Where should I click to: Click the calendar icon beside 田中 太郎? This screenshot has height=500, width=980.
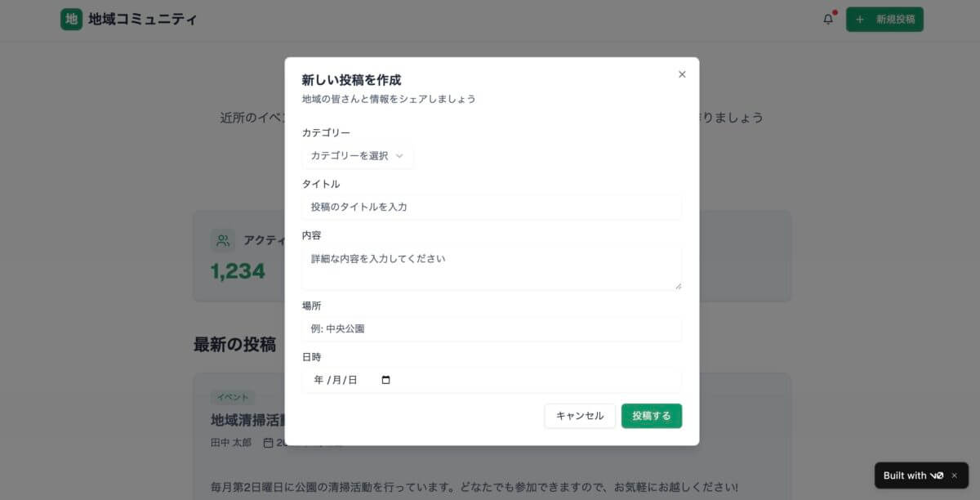pyautogui.click(x=268, y=442)
